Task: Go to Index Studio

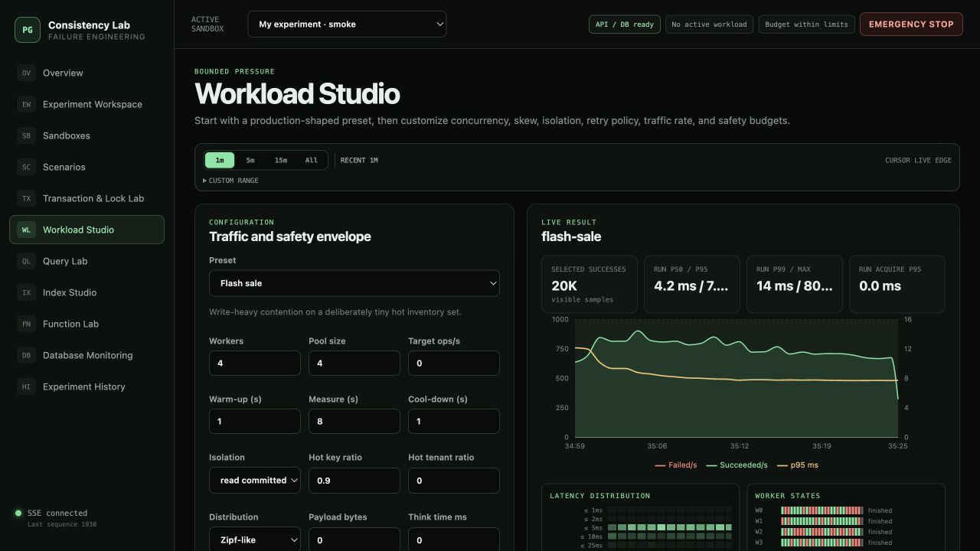Action: point(87,292)
